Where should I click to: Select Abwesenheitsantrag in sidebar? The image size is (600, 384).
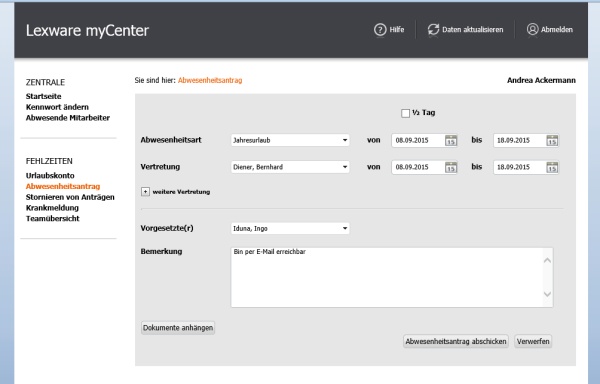click(63, 186)
